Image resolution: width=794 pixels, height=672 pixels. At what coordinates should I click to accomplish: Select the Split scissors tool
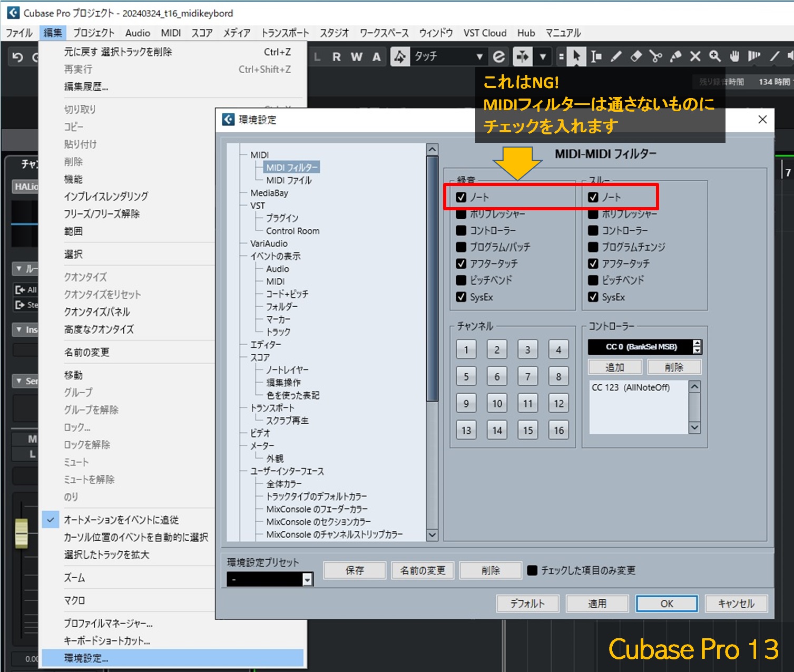(x=655, y=56)
